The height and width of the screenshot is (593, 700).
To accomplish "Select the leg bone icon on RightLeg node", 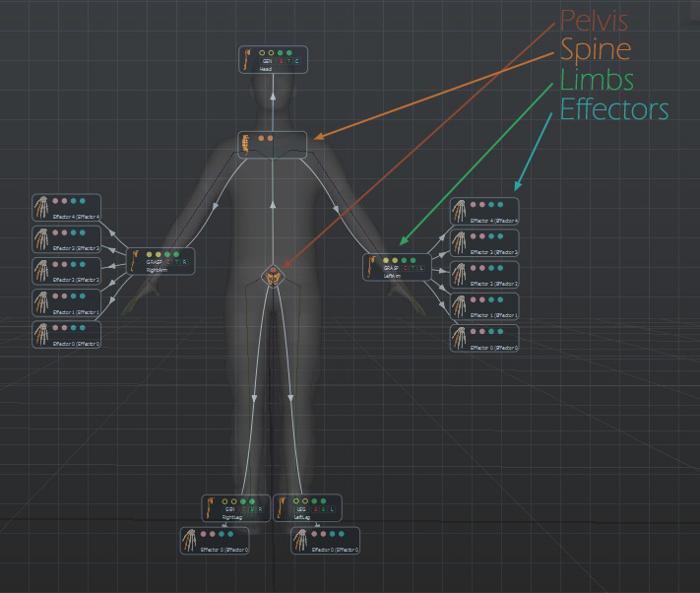I will [x=210, y=508].
